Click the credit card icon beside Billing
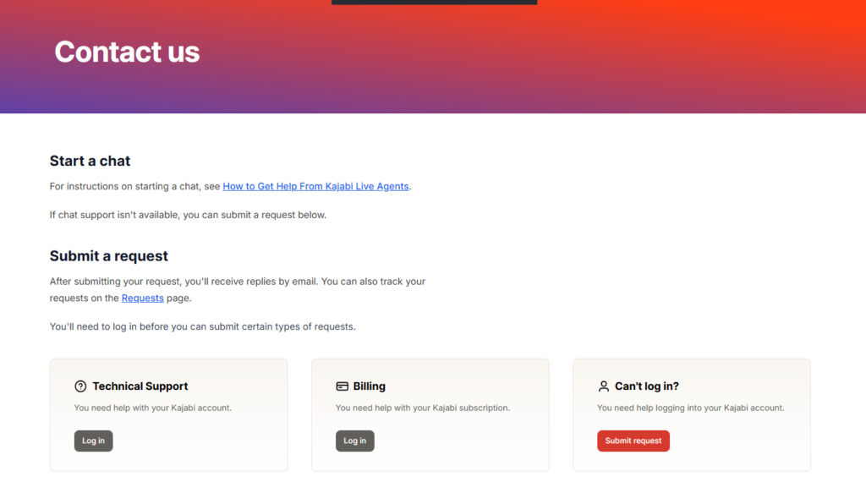Screen dimensions: 866x504 click(343, 386)
